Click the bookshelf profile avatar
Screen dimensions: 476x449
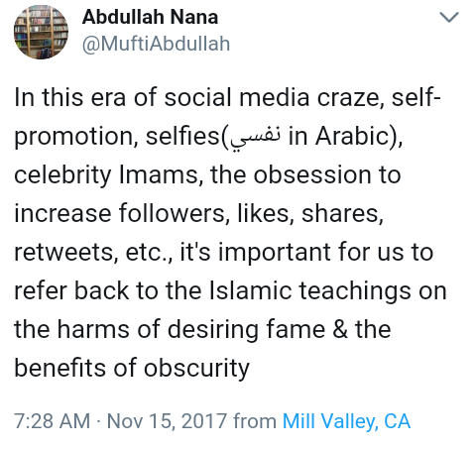(x=41, y=33)
